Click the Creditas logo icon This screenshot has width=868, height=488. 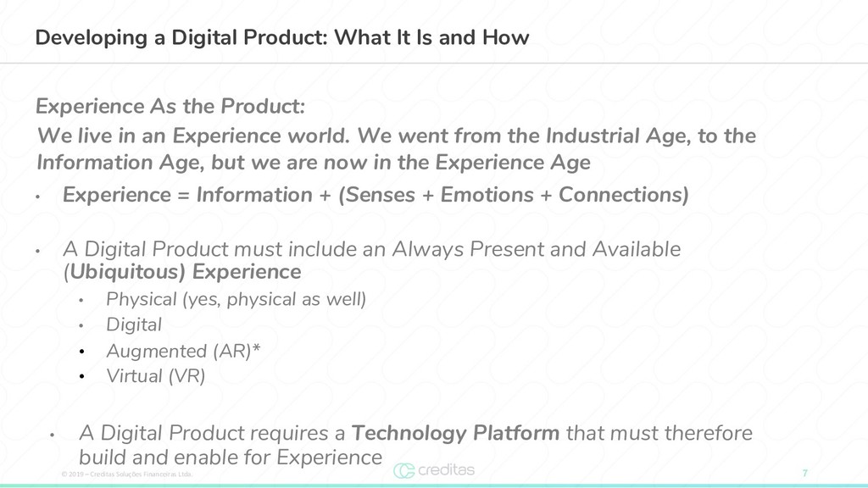point(404,471)
